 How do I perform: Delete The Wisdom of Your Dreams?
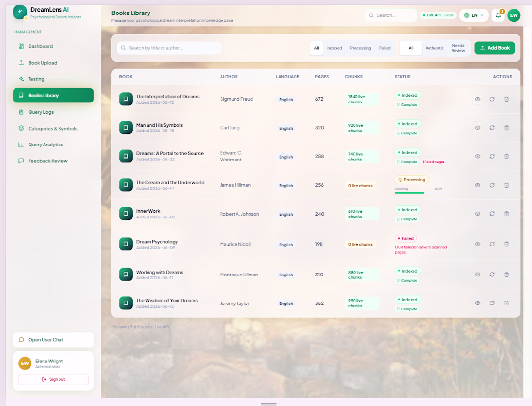(x=506, y=303)
